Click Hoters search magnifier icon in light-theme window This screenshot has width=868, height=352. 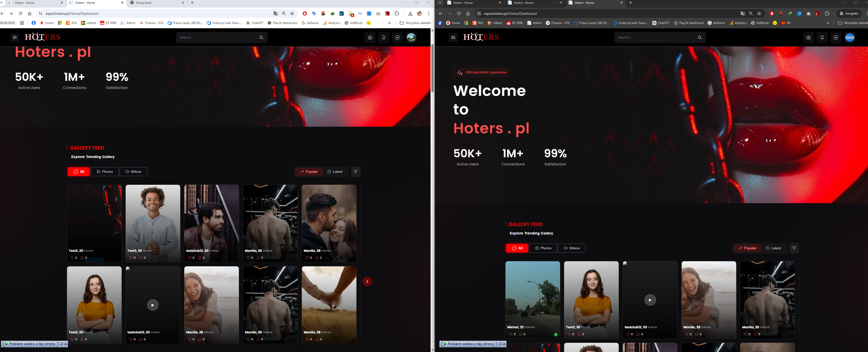pyautogui.click(x=261, y=37)
